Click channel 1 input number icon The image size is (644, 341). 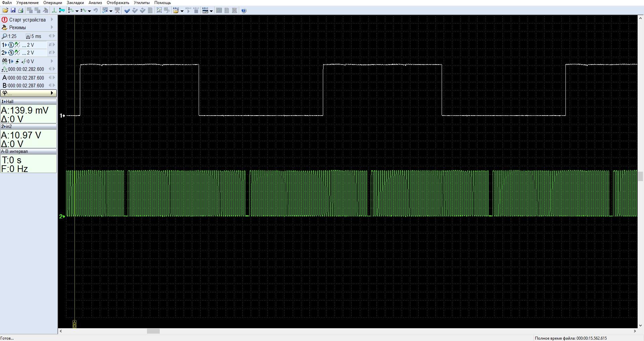[x=11, y=45]
